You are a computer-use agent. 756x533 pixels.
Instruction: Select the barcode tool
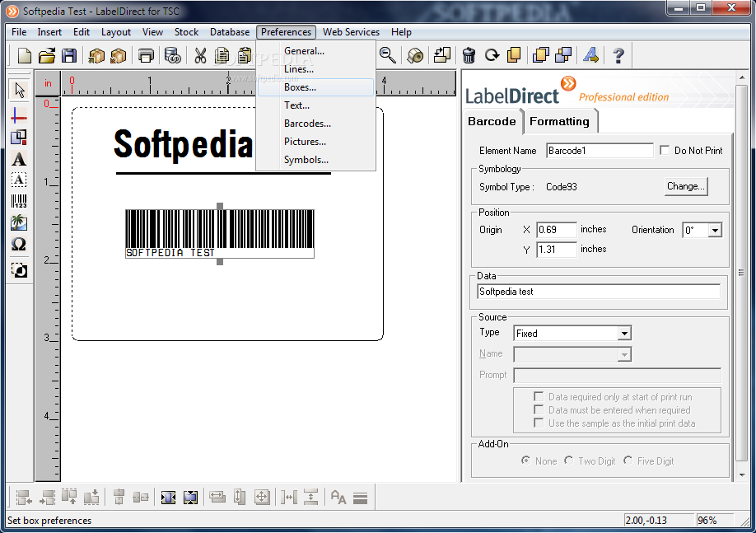tap(19, 201)
